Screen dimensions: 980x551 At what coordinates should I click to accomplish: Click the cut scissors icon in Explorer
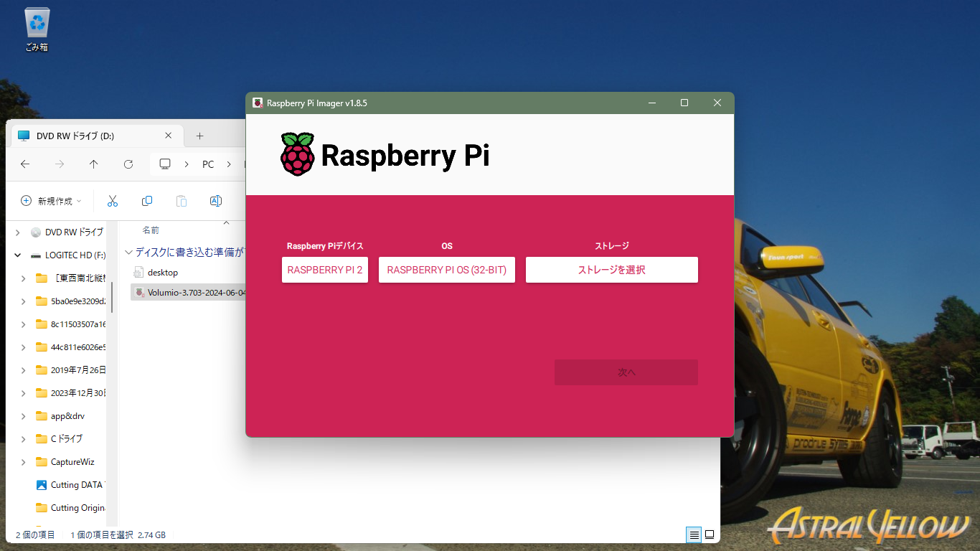pyautogui.click(x=113, y=201)
